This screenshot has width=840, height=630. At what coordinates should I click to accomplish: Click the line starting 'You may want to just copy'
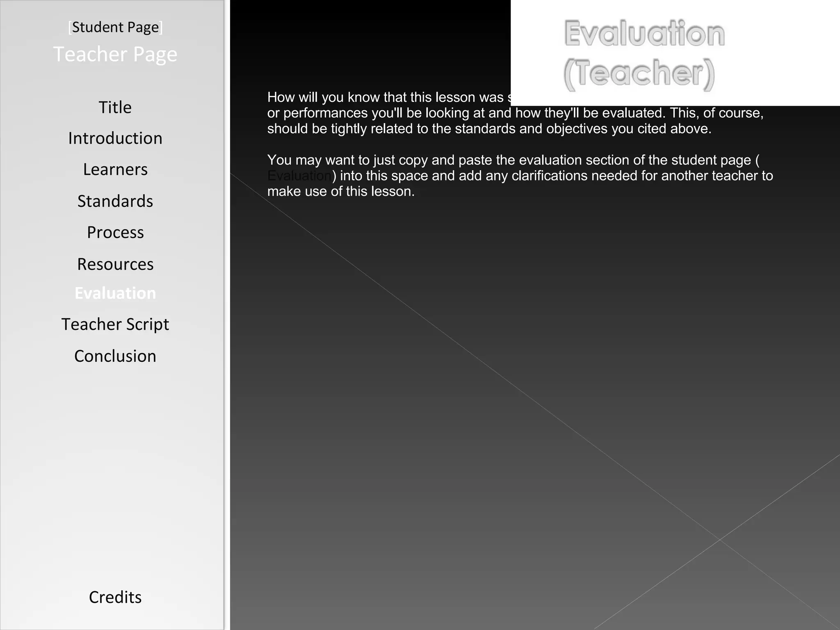click(x=513, y=160)
